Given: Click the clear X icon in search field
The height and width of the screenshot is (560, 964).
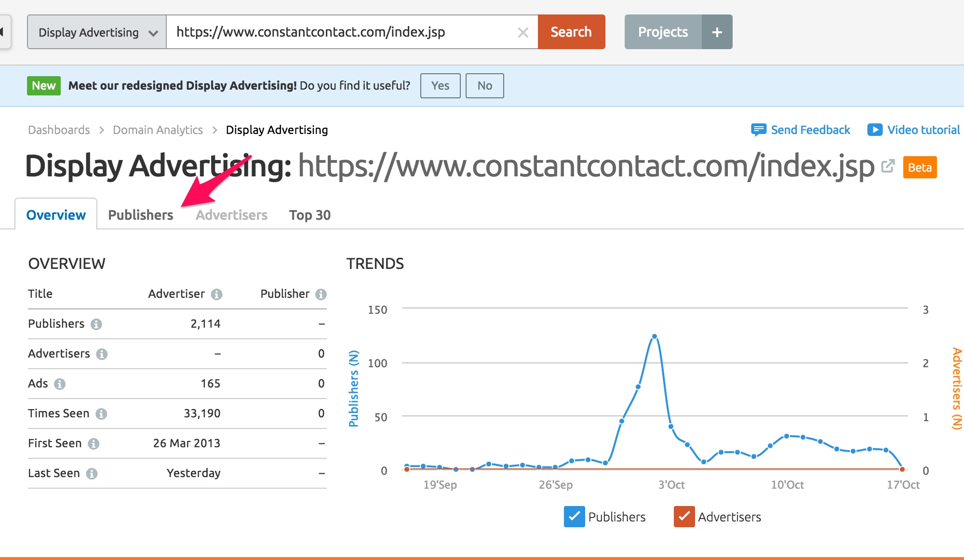Looking at the screenshot, I should 523,32.
